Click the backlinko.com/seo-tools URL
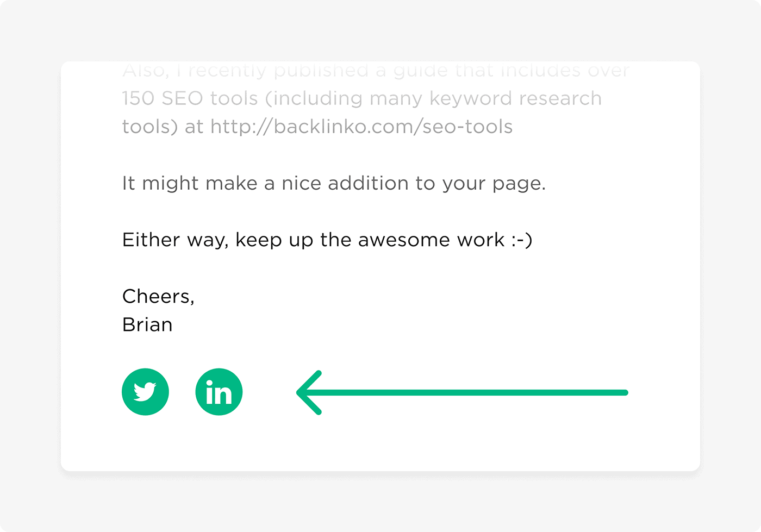Screen dimensions: 761x532 (x=361, y=127)
